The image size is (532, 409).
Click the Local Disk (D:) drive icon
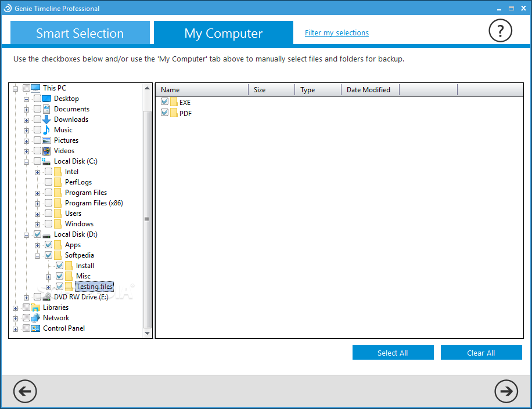coord(46,235)
